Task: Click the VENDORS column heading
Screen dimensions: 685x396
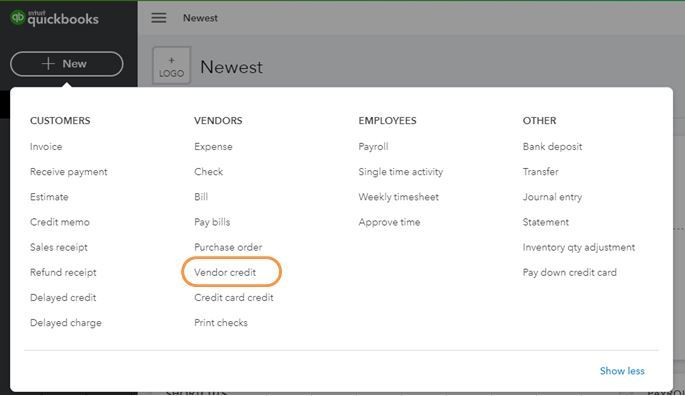Action: tap(218, 121)
